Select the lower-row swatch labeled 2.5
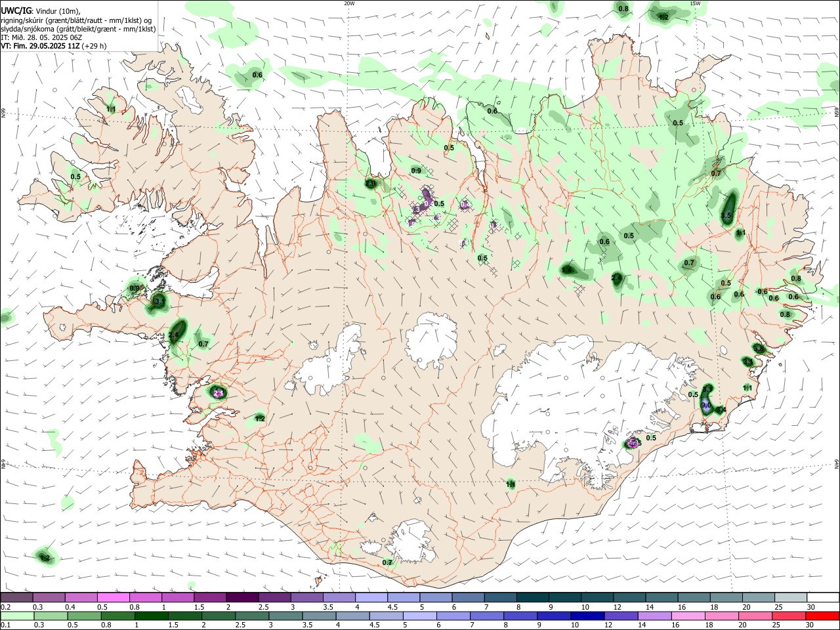 coord(252,616)
